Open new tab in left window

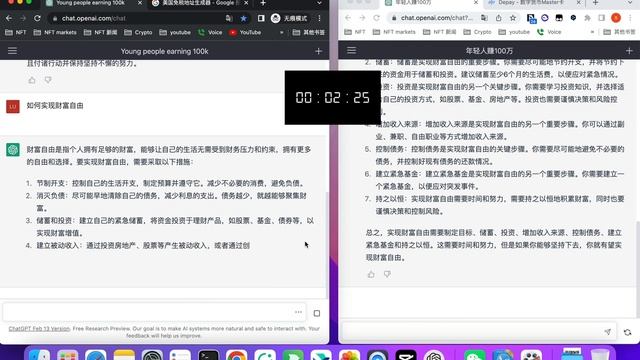[x=263, y=3]
